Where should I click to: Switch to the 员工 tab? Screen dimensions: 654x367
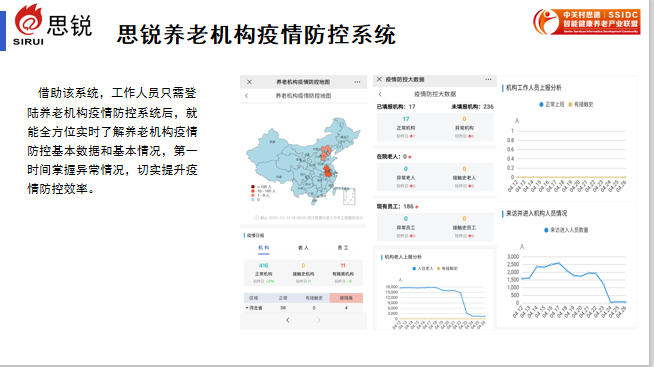(342, 248)
